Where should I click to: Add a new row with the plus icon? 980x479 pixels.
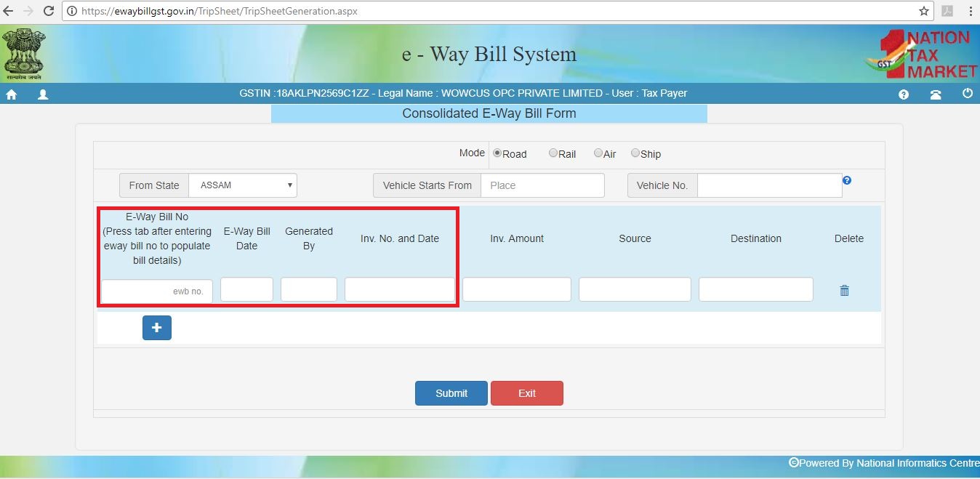tap(156, 328)
